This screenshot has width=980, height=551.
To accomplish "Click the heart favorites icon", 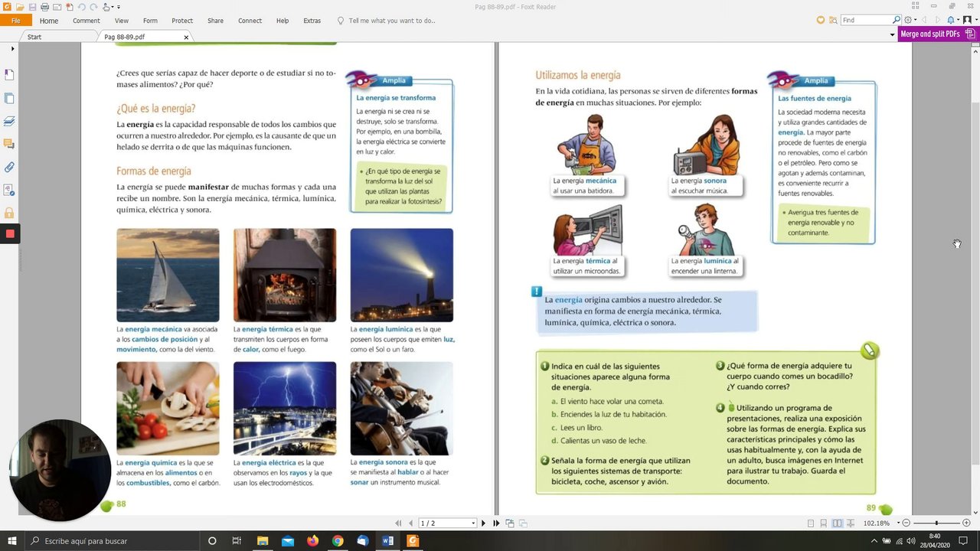I will click(821, 20).
